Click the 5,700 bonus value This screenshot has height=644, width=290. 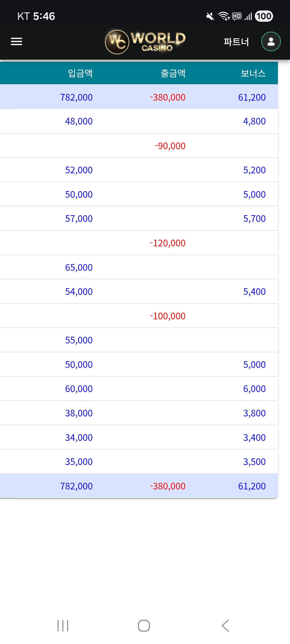pos(254,219)
